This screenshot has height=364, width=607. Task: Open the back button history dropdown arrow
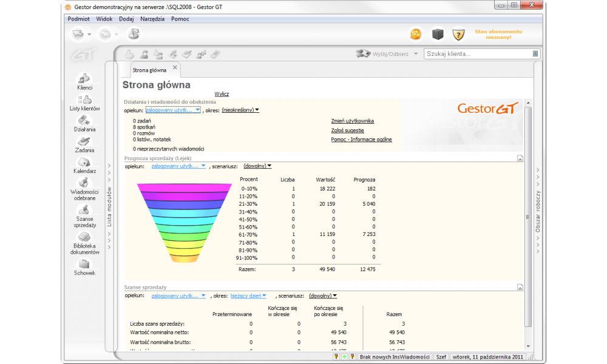89,35
